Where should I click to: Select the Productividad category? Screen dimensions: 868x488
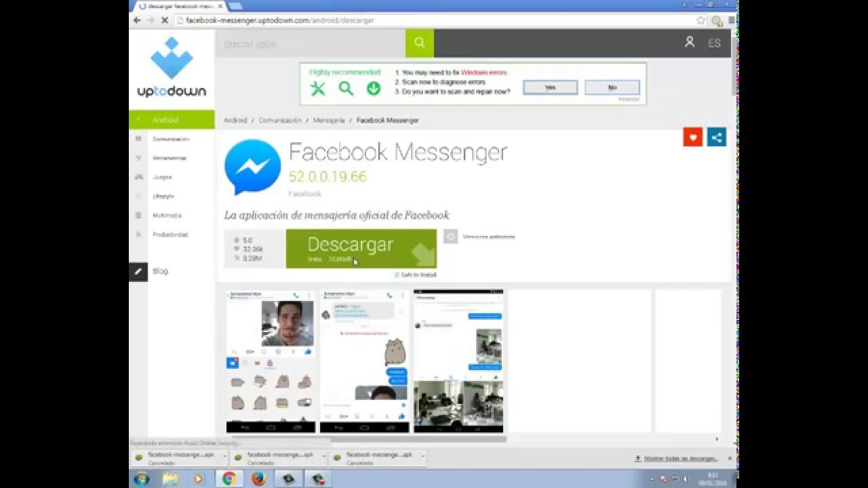click(x=170, y=235)
